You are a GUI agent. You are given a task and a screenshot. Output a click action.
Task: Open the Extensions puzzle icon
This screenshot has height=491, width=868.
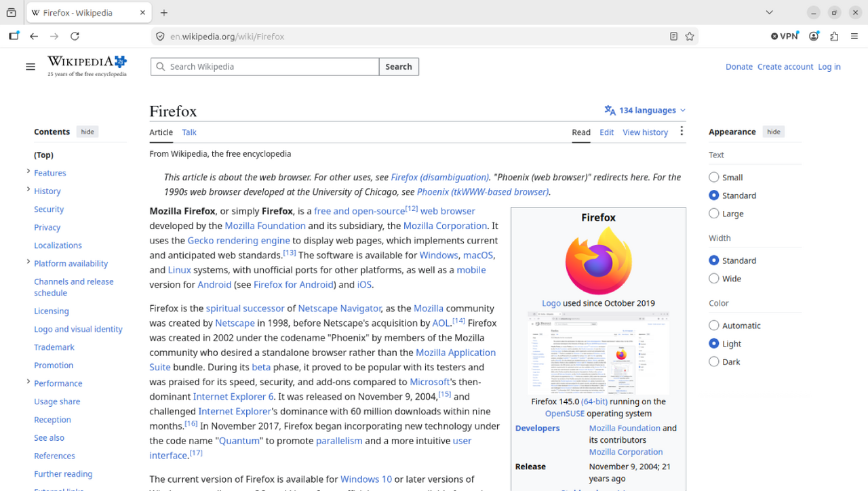(x=834, y=37)
